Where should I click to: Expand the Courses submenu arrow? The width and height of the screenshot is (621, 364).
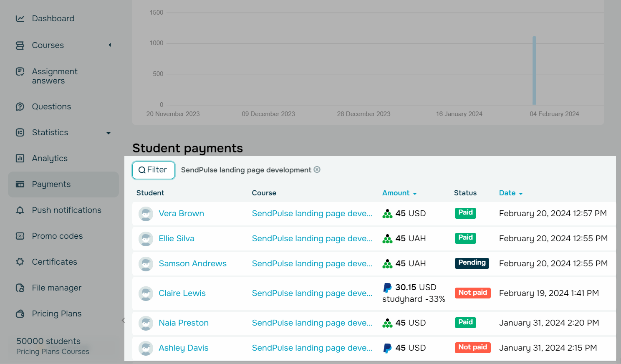(110, 45)
